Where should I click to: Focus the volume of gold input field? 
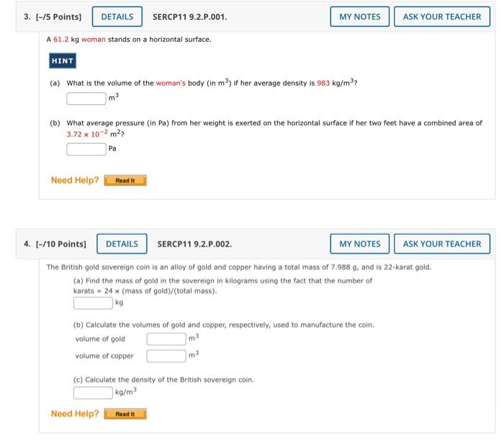click(166, 339)
